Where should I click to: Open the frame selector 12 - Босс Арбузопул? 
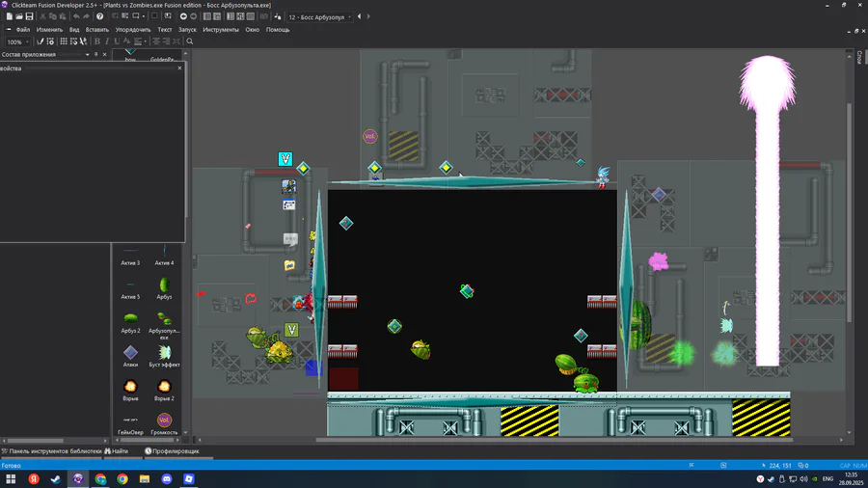tap(320, 17)
